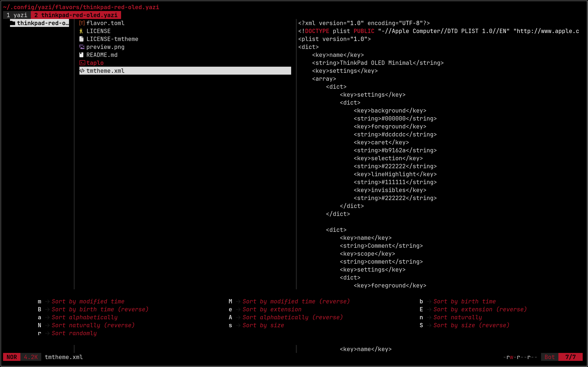Screen dimensions: 588x367
Task: Choose Sort alphabetically (reverse) option
Action: point(293,317)
